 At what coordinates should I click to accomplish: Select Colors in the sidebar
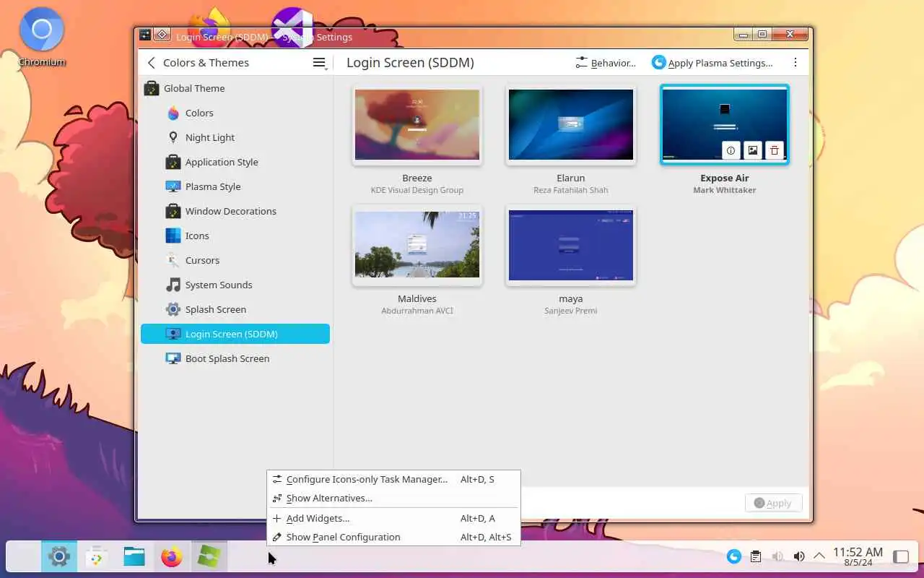pos(235,113)
